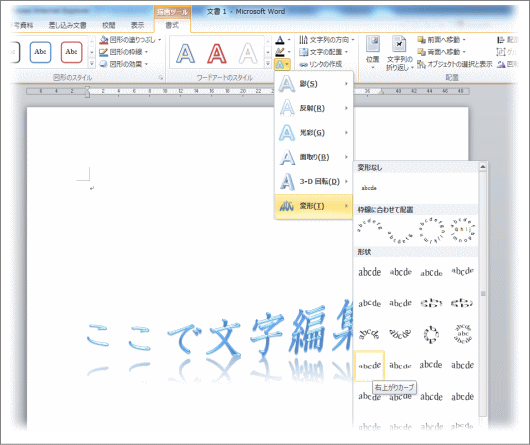Select the upward arch follow-path transform
The image size is (530, 445).
369,226
